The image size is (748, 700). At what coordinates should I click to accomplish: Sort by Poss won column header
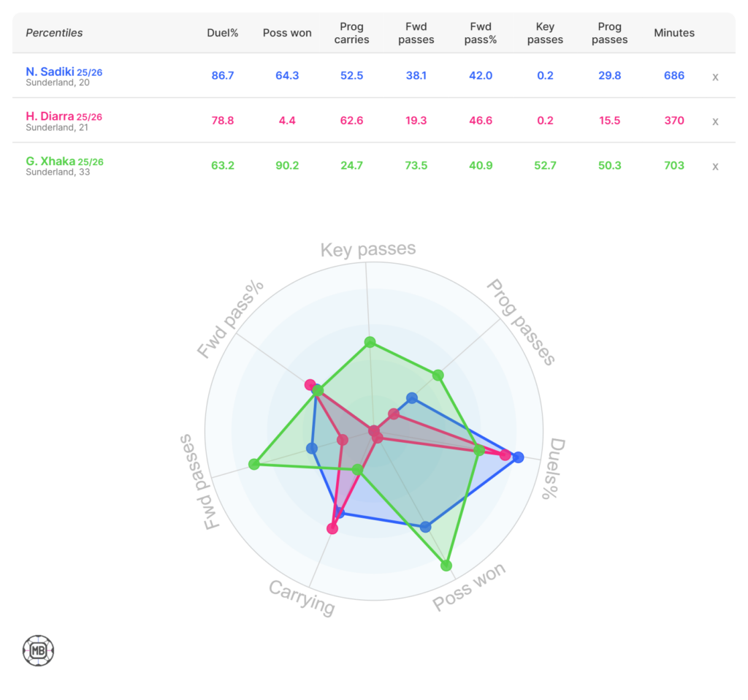point(287,33)
